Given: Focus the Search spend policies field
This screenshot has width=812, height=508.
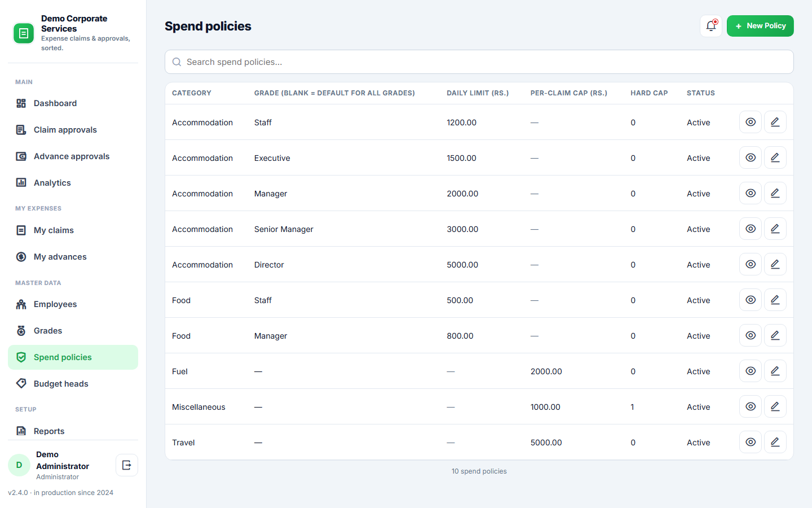Looking at the screenshot, I should pos(479,62).
